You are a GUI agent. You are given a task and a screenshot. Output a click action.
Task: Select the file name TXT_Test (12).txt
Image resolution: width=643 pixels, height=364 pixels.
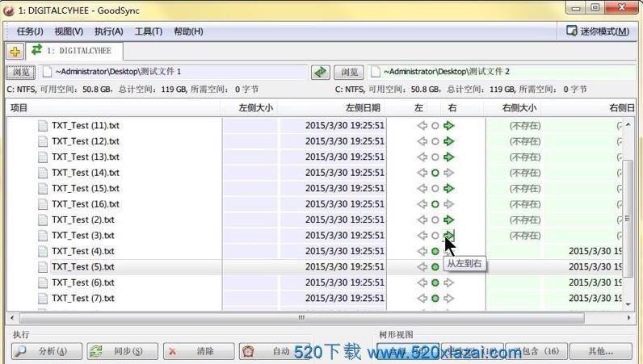point(86,141)
